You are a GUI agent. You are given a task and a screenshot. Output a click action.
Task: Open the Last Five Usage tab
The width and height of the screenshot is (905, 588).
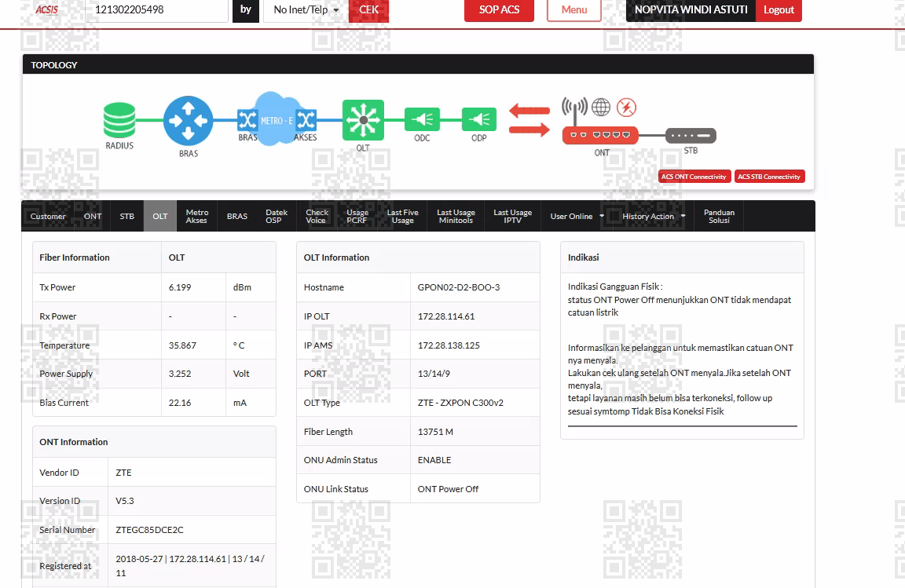(x=402, y=217)
